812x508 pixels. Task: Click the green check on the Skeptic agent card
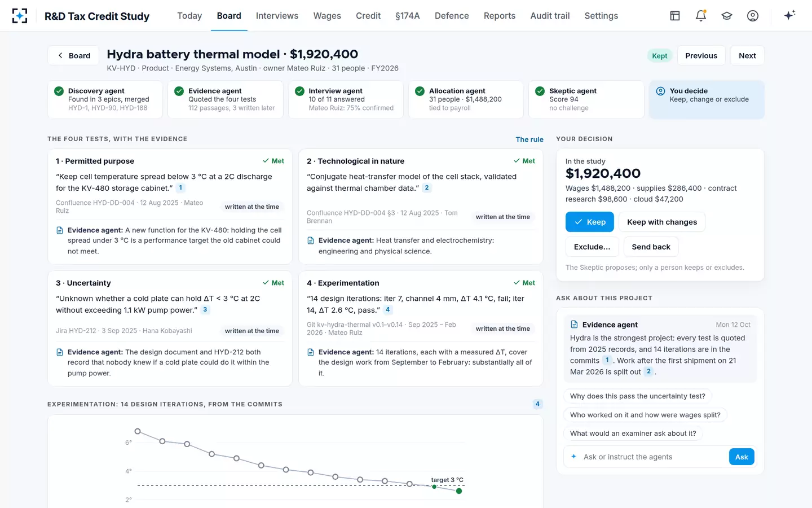click(540, 91)
